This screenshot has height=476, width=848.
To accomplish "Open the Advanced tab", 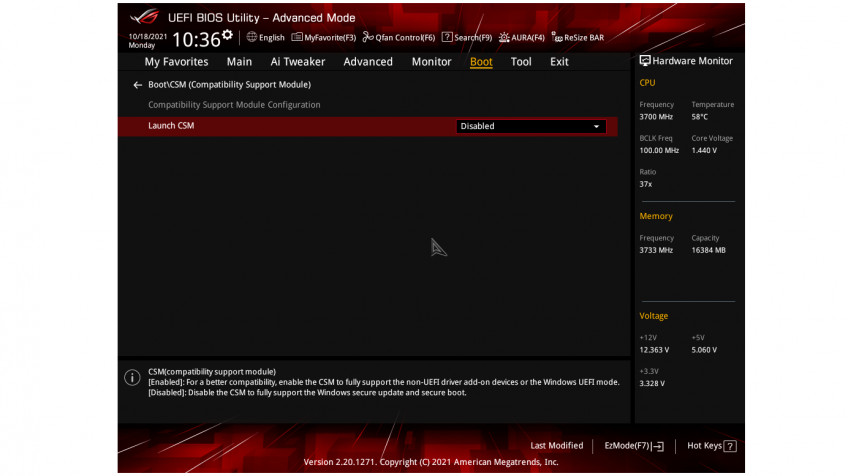I will pos(368,62).
